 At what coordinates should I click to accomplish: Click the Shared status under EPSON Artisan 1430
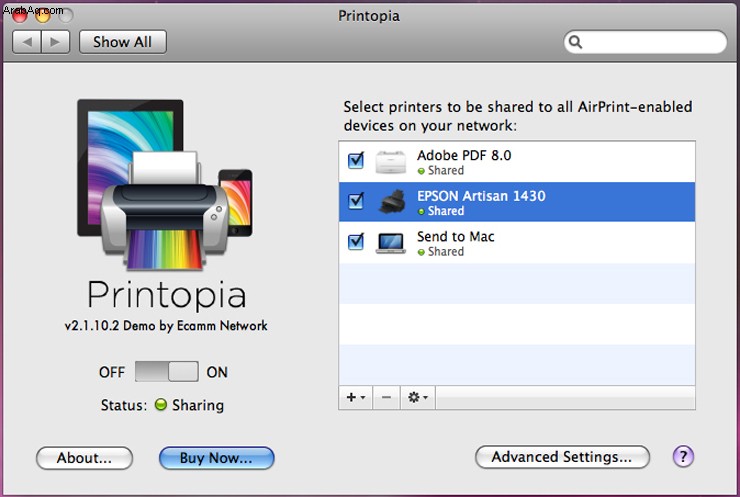441,211
